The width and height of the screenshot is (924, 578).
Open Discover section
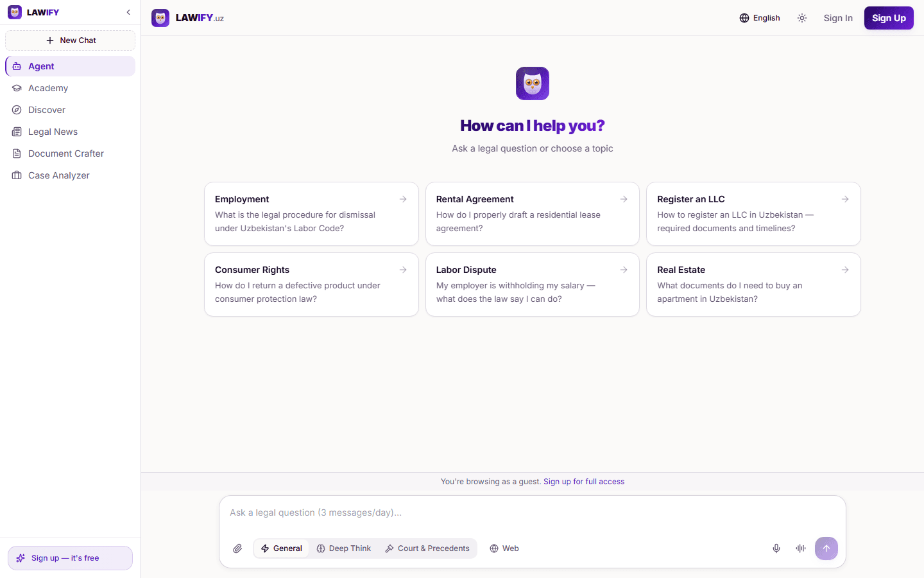point(71,110)
